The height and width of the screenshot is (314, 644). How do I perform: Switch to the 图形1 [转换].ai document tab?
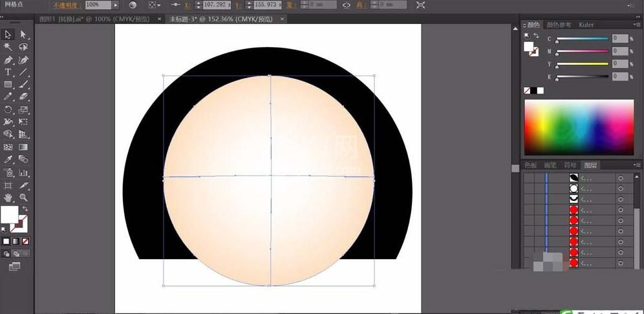pos(94,19)
